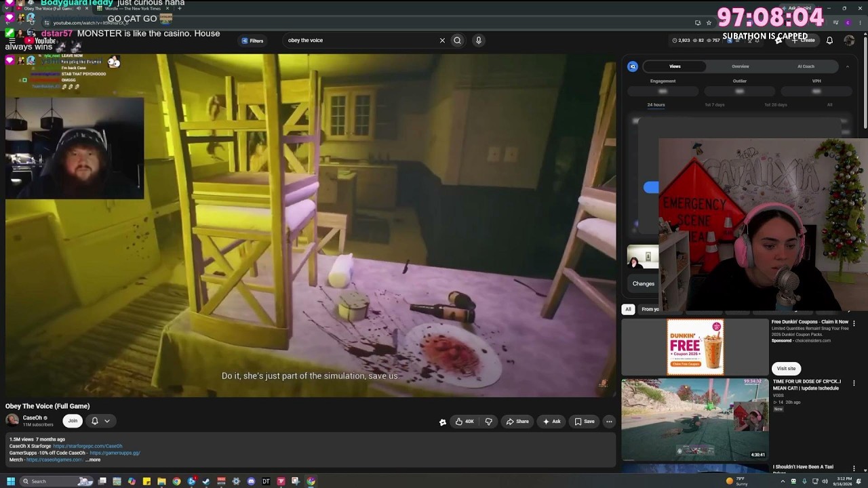The image size is (868, 488).
Task: Open the Settings gear app on the taskbar
Action: coord(236,481)
